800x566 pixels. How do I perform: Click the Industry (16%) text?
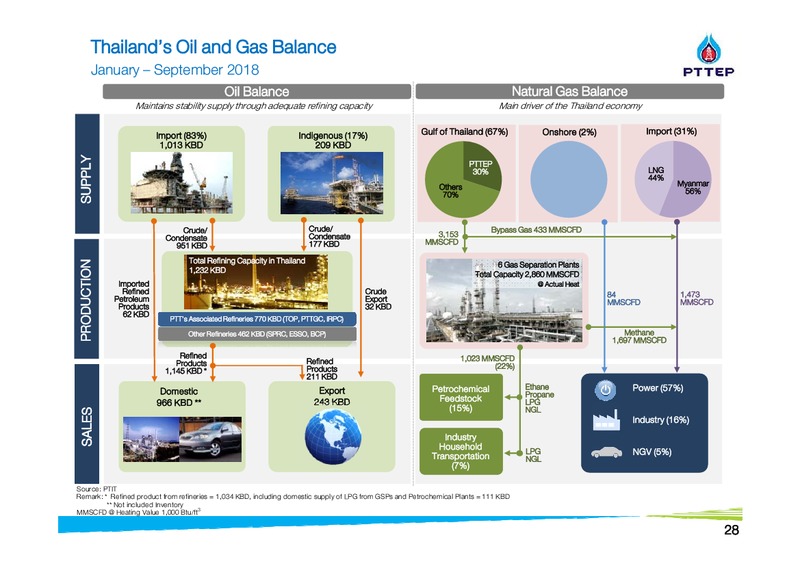[x=660, y=420]
